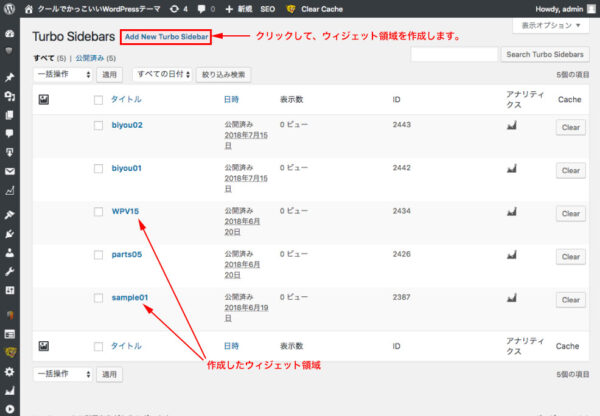Click the Turbo Sidebars search input field
The height and width of the screenshot is (416, 600).
[x=454, y=54]
